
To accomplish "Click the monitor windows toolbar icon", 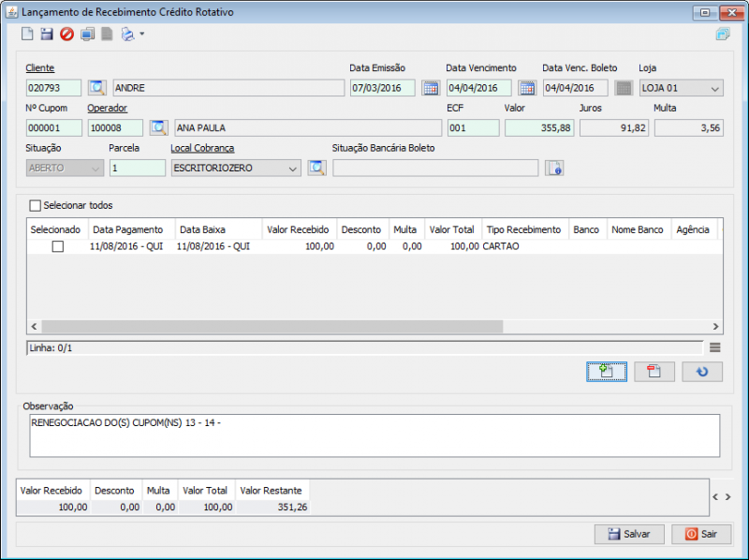I will tap(87, 34).
